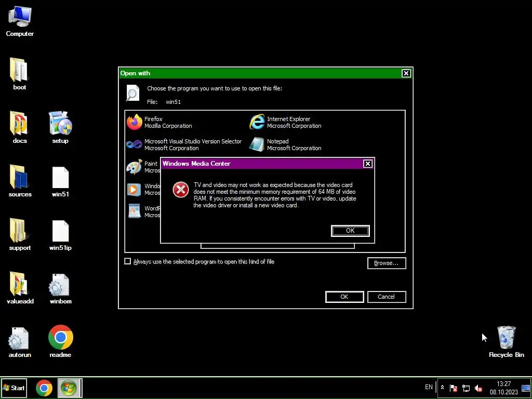
Task: Choose the WordPad entry icon
Action: click(x=135, y=211)
